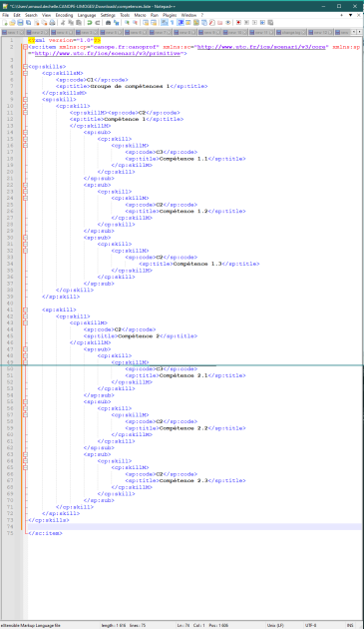The height and width of the screenshot is (629, 364).
Task: Toggle the Word wrap toolbar button
Action: coord(165,22)
